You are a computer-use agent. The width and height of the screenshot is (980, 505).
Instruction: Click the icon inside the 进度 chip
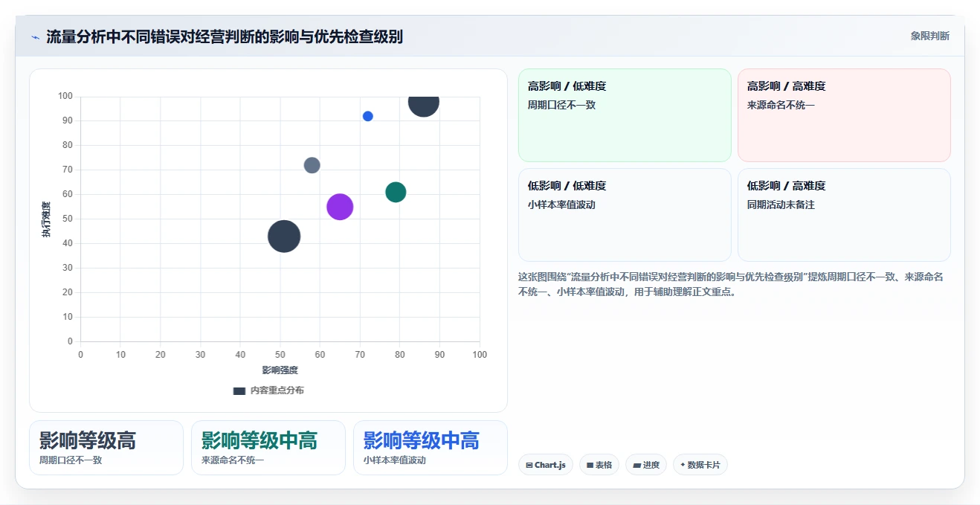[636, 466]
